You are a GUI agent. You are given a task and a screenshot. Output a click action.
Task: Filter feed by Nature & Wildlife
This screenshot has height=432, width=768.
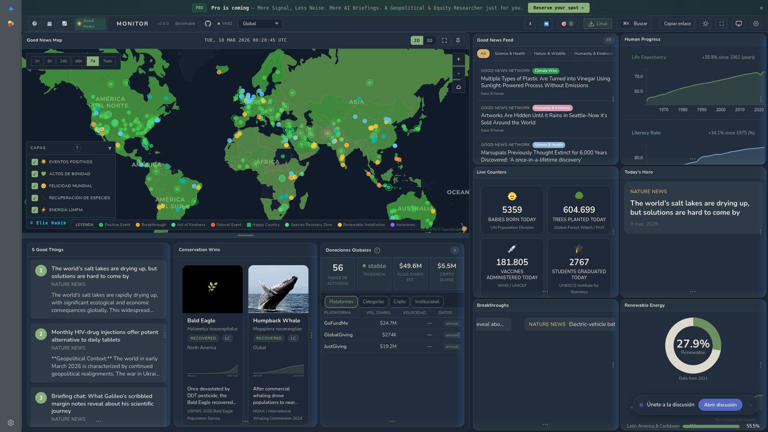[x=550, y=53]
